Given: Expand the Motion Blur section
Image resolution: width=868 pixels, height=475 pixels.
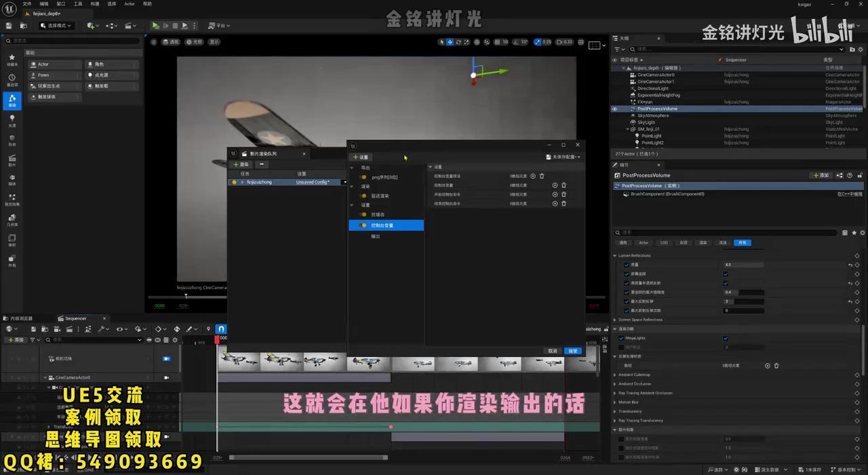Looking at the screenshot, I should pyautogui.click(x=615, y=402).
